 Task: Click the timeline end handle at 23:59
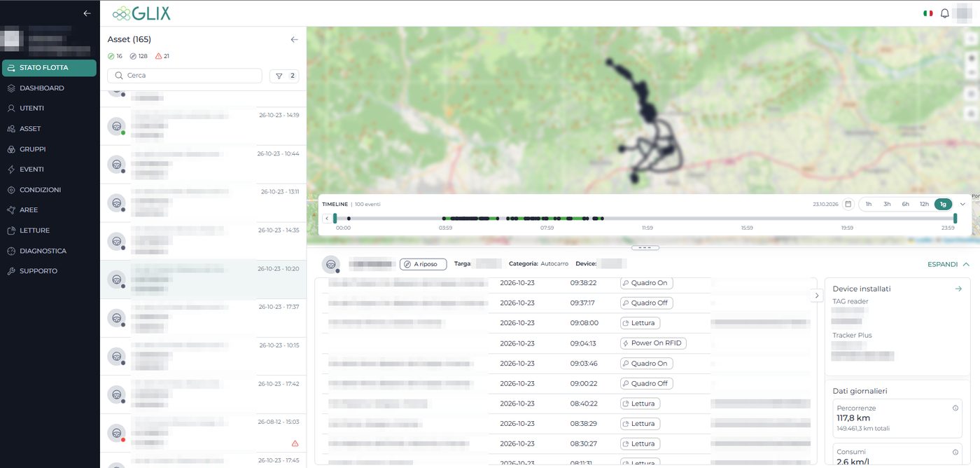tap(955, 219)
